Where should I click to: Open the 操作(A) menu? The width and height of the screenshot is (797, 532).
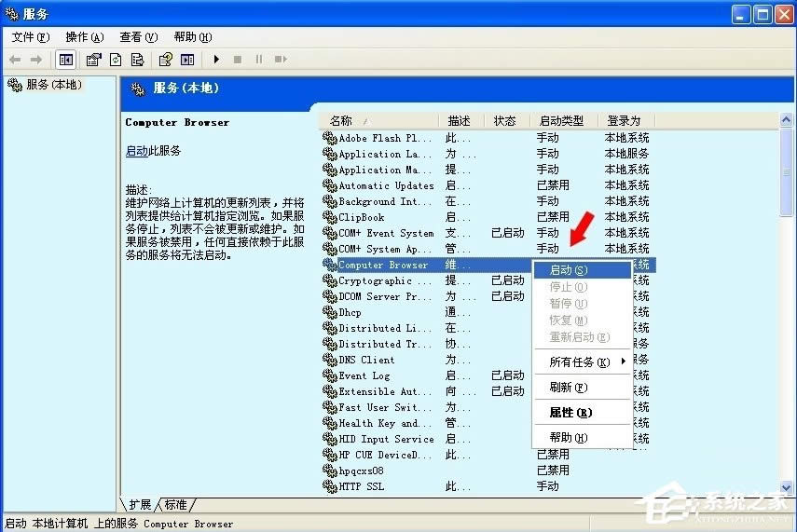point(85,37)
